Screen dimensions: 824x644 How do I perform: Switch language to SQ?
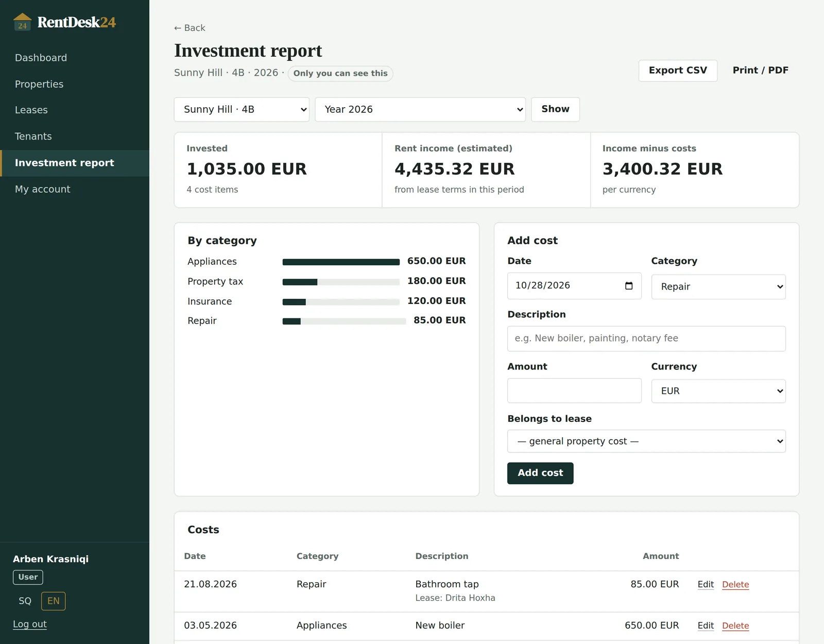[x=25, y=601]
